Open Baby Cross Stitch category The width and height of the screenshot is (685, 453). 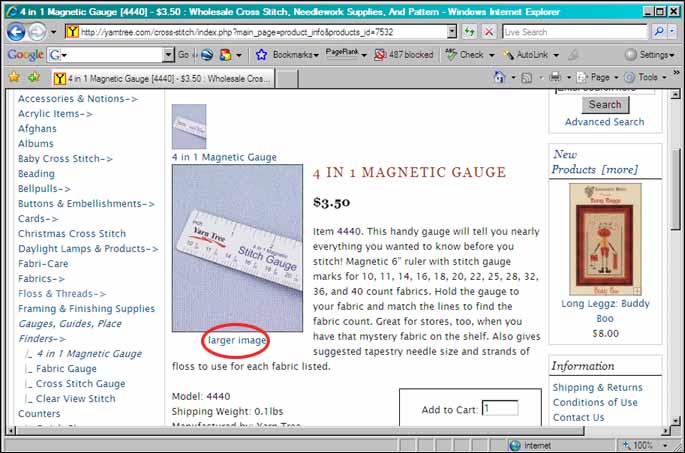click(65, 159)
